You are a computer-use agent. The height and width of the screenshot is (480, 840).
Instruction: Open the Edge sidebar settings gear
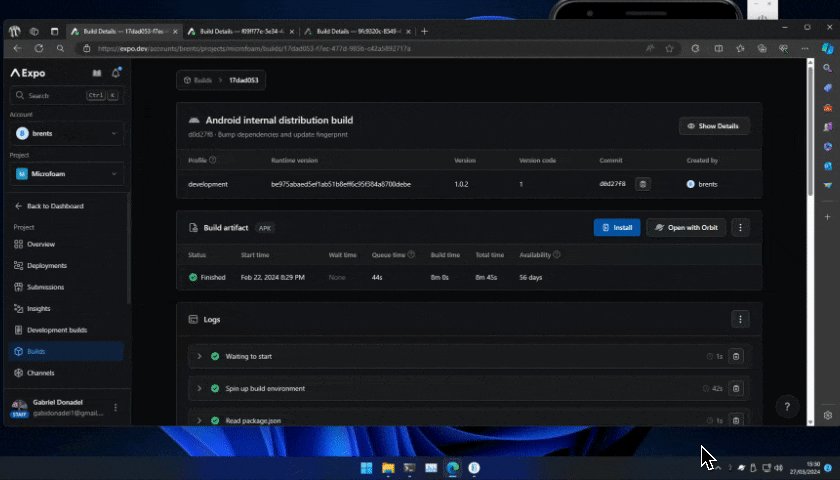click(828, 415)
